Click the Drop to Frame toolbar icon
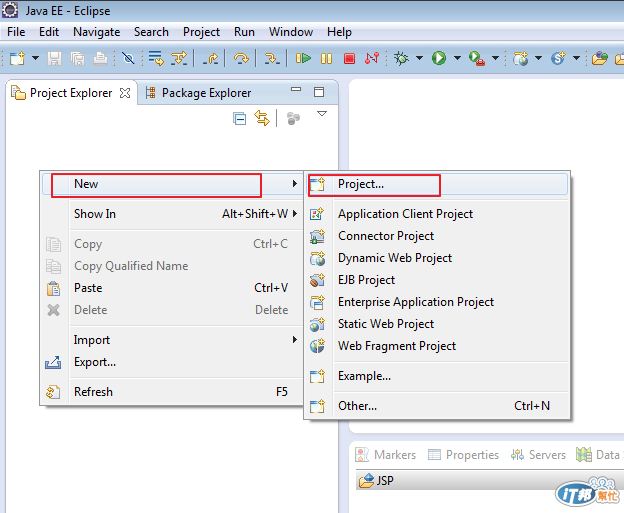624x513 pixels. 156,59
